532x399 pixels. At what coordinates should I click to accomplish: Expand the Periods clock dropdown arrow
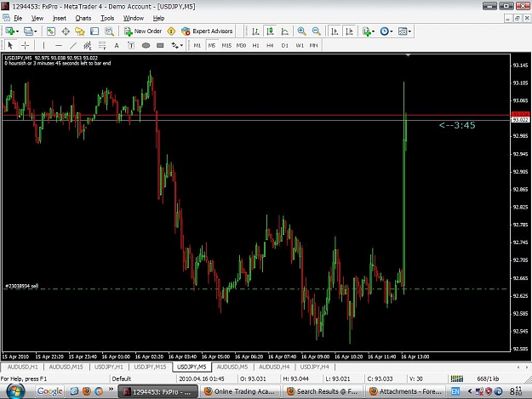tap(392, 31)
